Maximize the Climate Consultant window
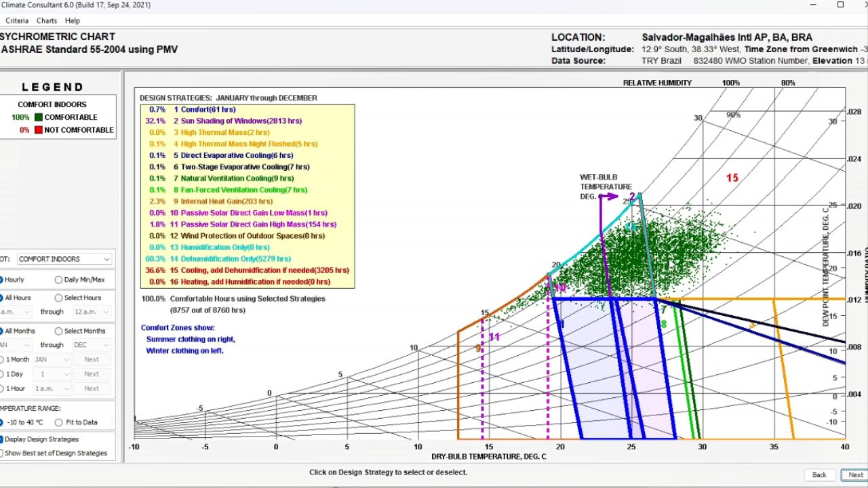868x488 pixels. pos(840,5)
